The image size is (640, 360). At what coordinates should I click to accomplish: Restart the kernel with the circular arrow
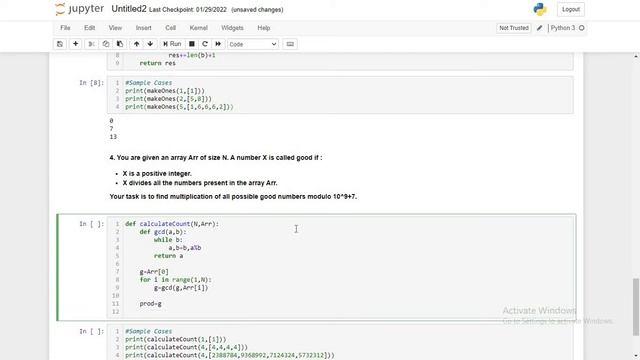(x=205, y=44)
